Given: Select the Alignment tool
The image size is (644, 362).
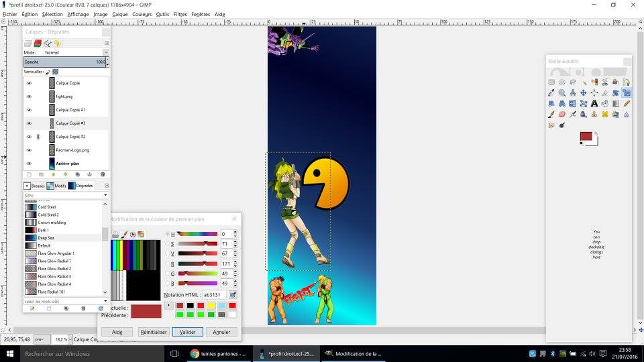Looking at the screenshot, I should tap(594, 93).
